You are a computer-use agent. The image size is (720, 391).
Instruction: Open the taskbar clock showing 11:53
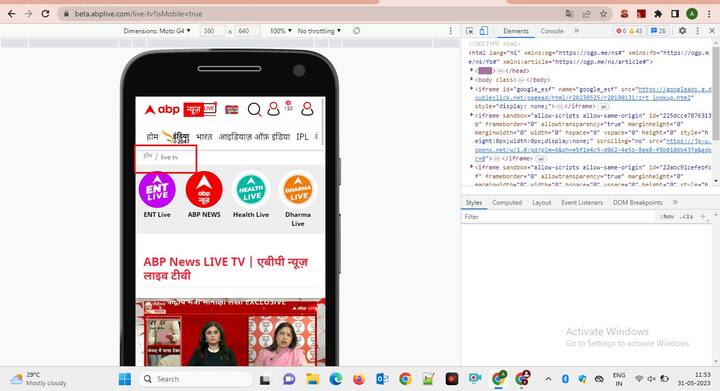click(694, 379)
